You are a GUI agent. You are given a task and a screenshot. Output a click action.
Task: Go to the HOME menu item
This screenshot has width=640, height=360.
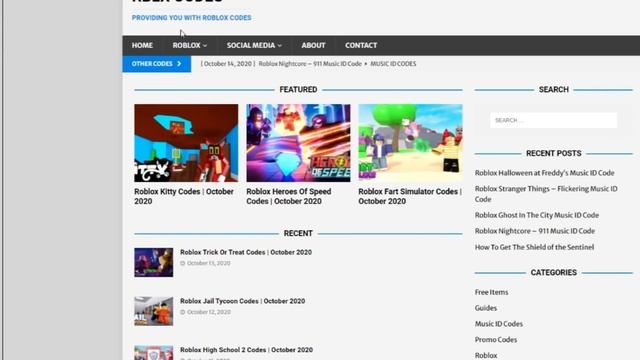[x=142, y=45]
